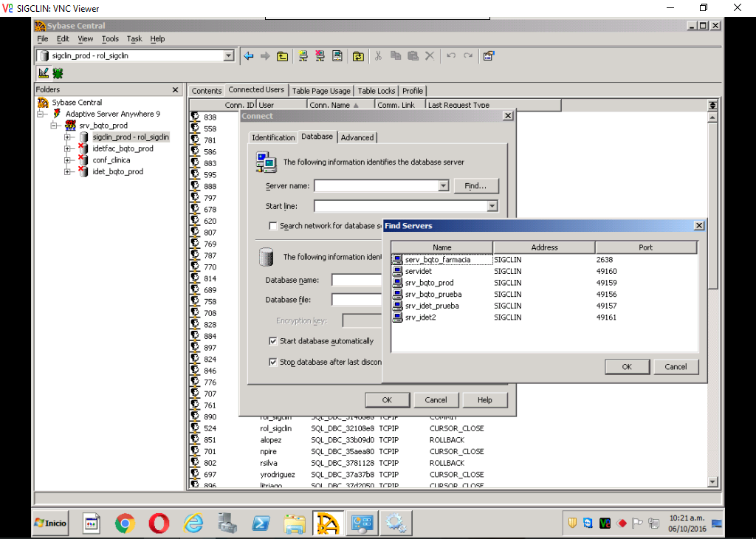Open the Task menu
This screenshot has height=539, width=756.
click(x=134, y=38)
